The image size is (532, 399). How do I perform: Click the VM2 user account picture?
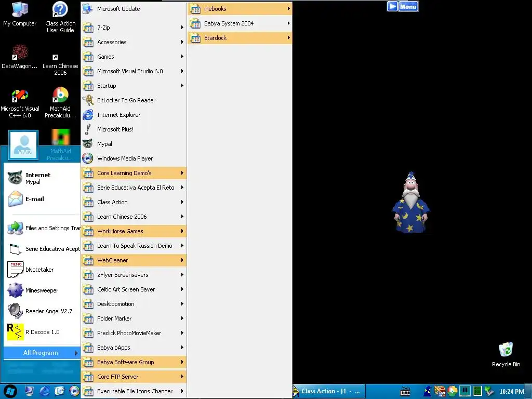(23, 144)
